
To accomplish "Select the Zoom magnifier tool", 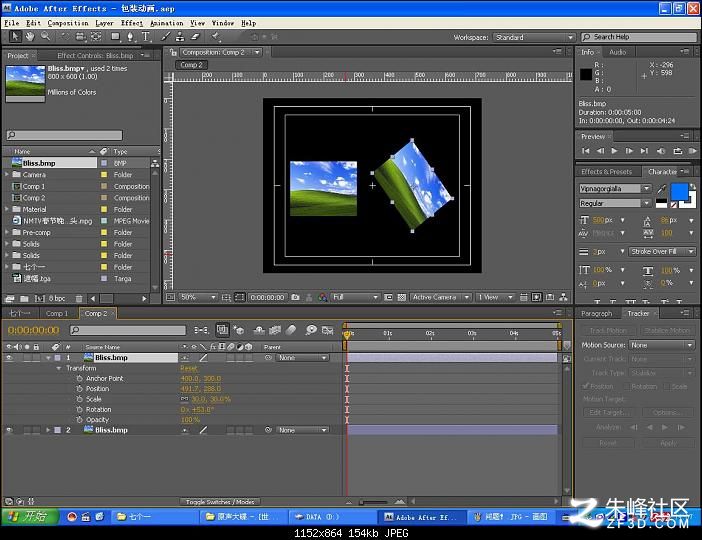I will coord(45,36).
